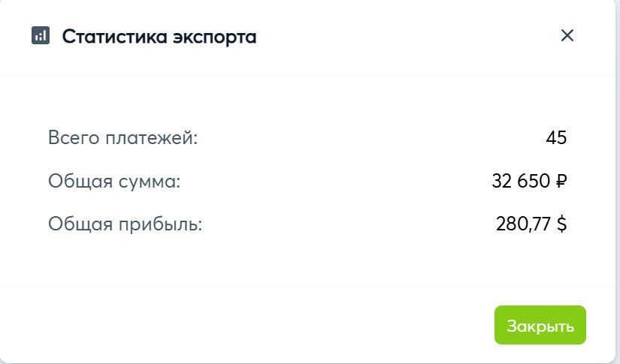620x364 pixels.
Task: Close the dialog with the X icon
Action: coord(567,35)
